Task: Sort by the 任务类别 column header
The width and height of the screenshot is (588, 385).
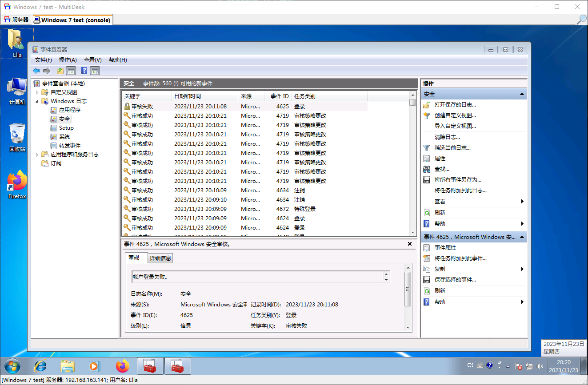Action: [329, 96]
